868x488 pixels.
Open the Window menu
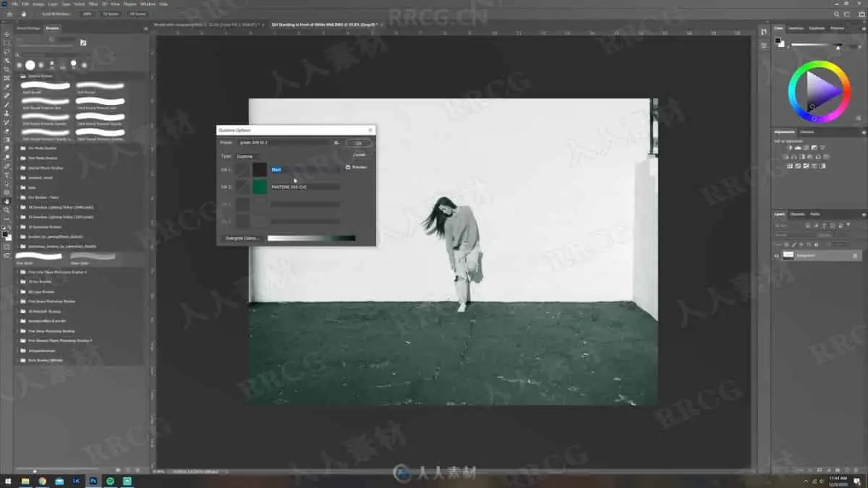(x=148, y=4)
